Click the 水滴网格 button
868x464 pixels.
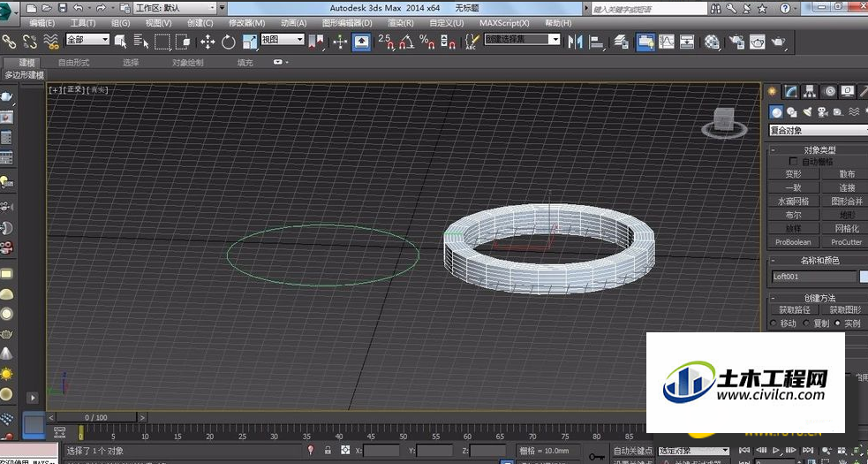coord(793,202)
